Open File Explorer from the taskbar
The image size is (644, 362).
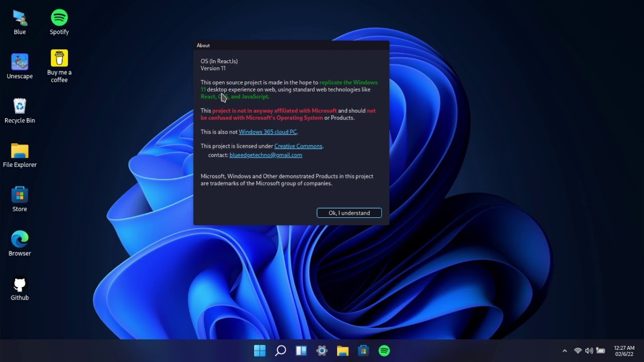343,351
